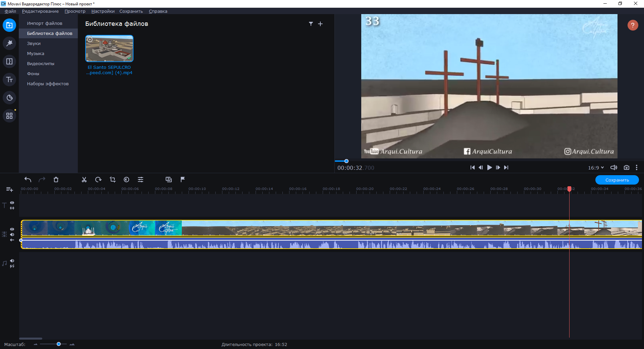
Task: Jump to the end of the project
Action: pyautogui.click(x=506, y=167)
